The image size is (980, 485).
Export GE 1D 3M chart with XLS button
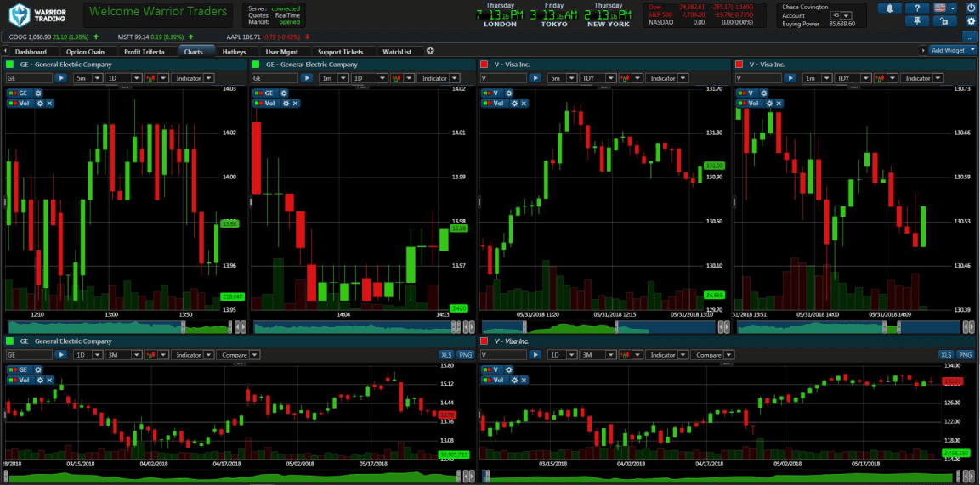pos(447,354)
